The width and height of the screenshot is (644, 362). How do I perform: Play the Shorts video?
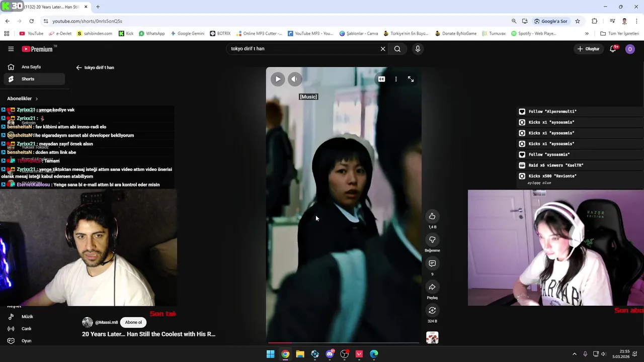[278, 79]
